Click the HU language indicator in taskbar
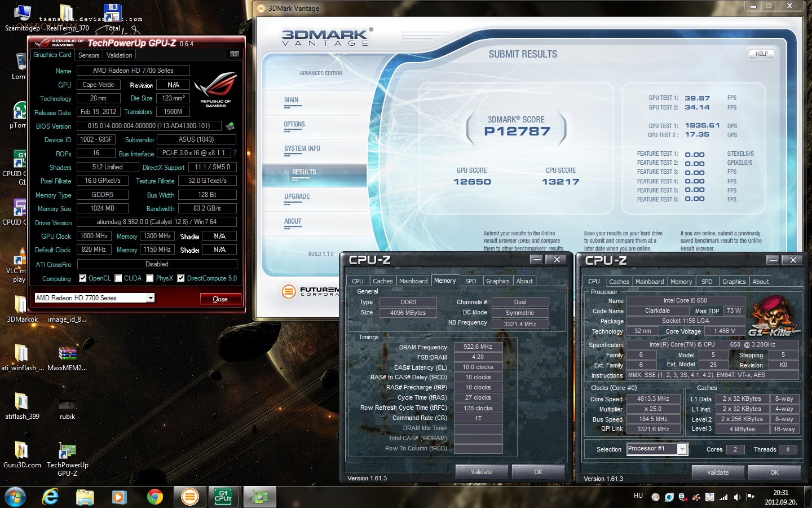Screen dimensions: 812x508 638,496
